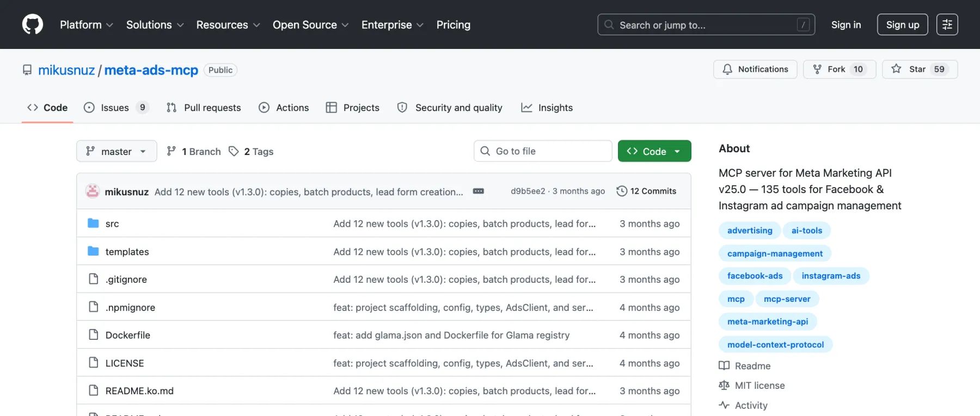The height and width of the screenshot is (416, 980).
Task: Open the meta-ads-mcp repository link
Action: [x=151, y=70]
